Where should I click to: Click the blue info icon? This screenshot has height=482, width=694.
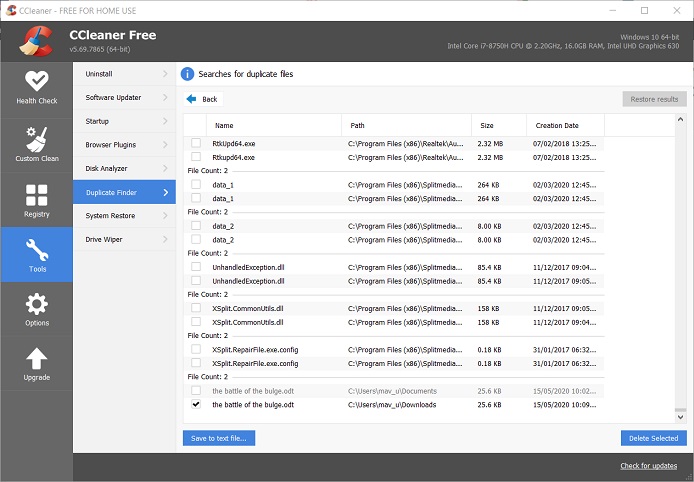point(187,74)
